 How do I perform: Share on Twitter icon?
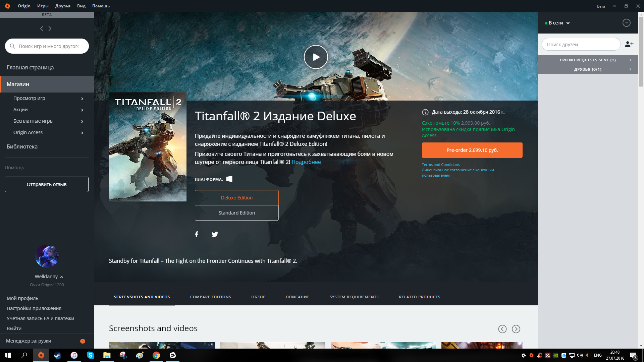pos(215,234)
